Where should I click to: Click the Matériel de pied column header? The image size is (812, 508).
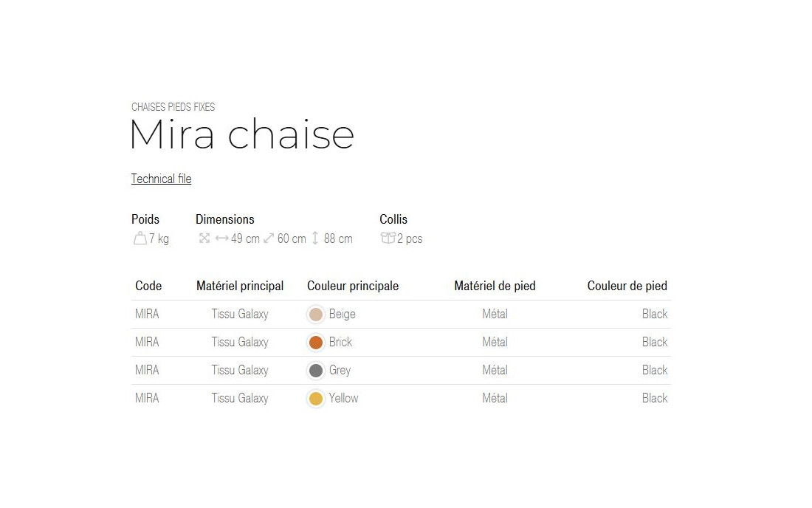(x=495, y=286)
